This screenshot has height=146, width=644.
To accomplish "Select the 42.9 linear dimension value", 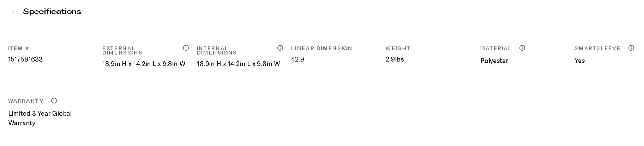I will click(x=297, y=59).
